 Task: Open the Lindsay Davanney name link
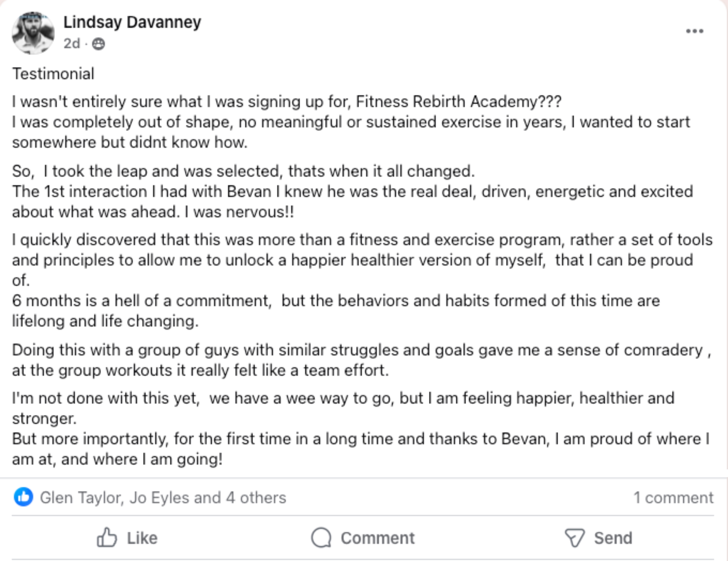click(x=132, y=22)
